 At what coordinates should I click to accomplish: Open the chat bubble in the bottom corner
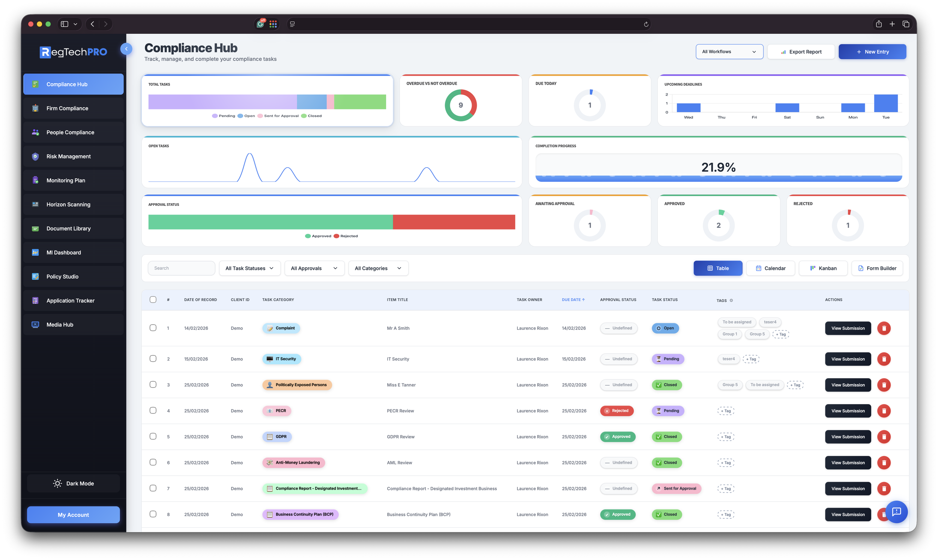point(897,512)
